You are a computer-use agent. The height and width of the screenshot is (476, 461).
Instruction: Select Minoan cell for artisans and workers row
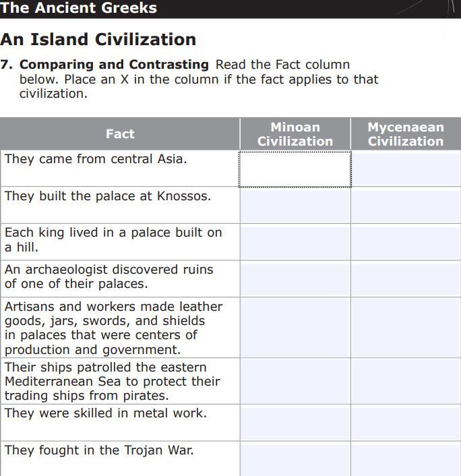[x=295, y=328]
